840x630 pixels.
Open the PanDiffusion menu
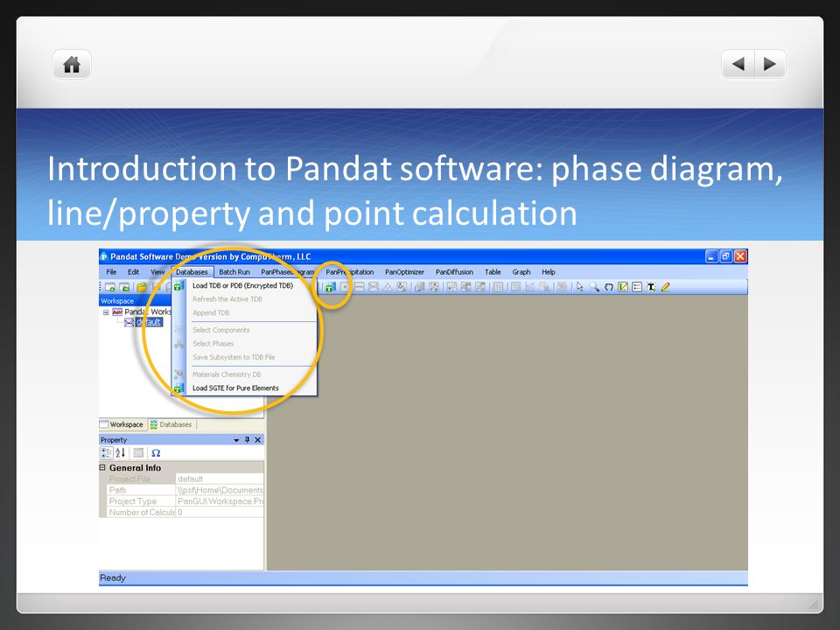point(454,272)
